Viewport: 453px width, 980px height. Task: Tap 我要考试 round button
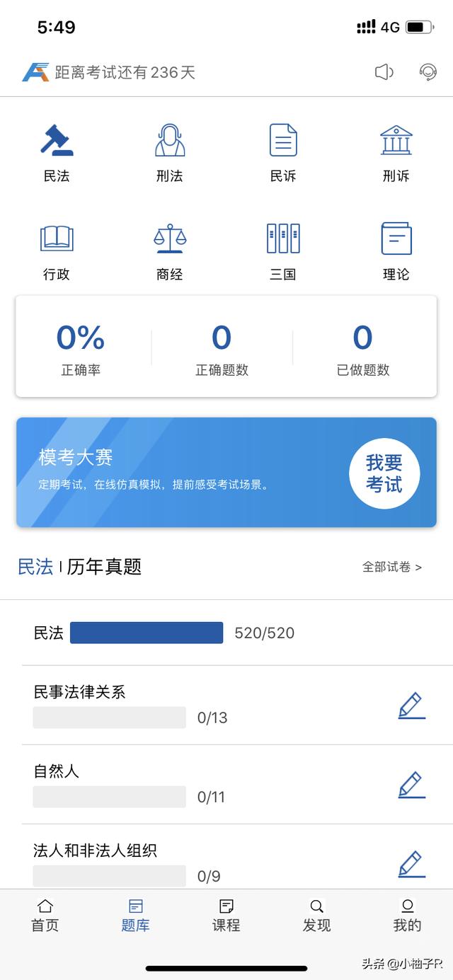click(384, 473)
